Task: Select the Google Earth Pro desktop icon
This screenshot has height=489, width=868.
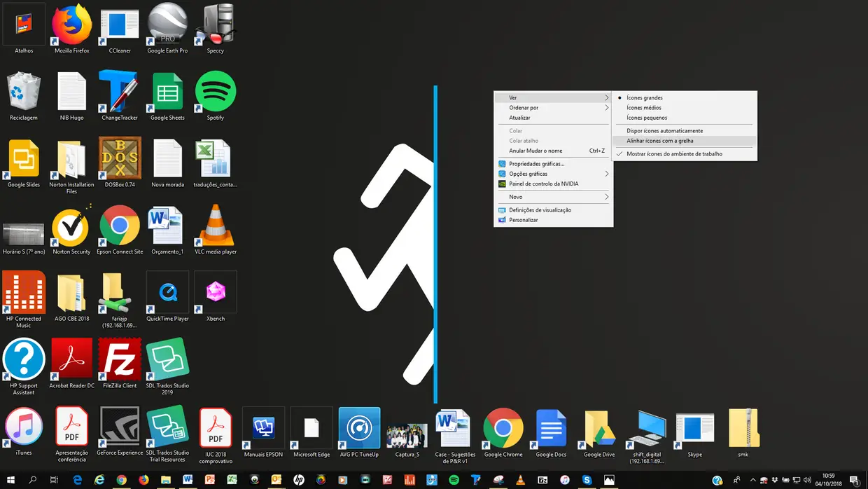Action: tap(168, 29)
